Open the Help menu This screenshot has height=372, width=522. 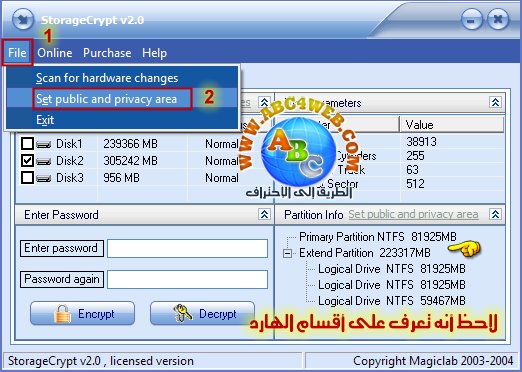pos(154,53)
